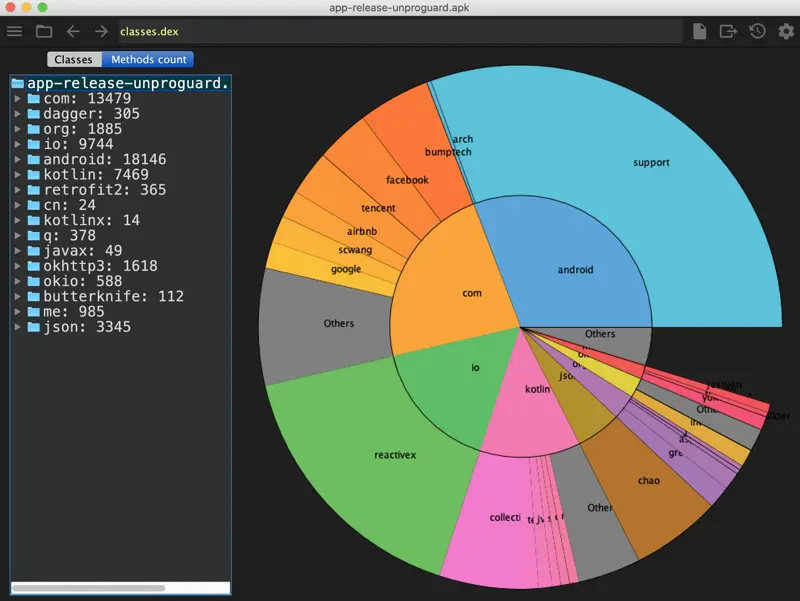Open settings gear icon

(x=786, y=32)
